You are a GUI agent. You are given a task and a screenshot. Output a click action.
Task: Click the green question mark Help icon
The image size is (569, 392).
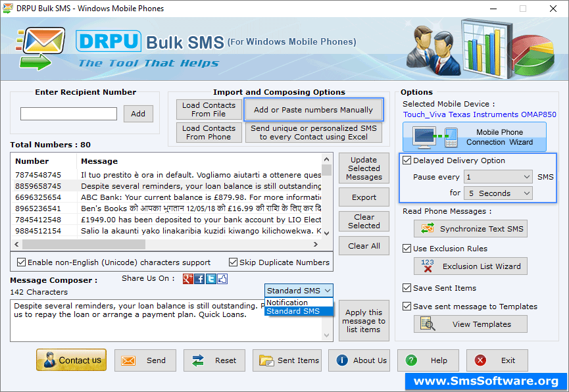pyautogui.click(x=411, y=360)
